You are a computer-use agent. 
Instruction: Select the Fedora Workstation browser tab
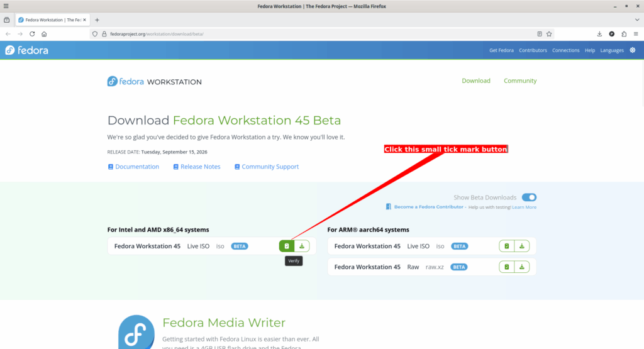click(x=53, y=19)
